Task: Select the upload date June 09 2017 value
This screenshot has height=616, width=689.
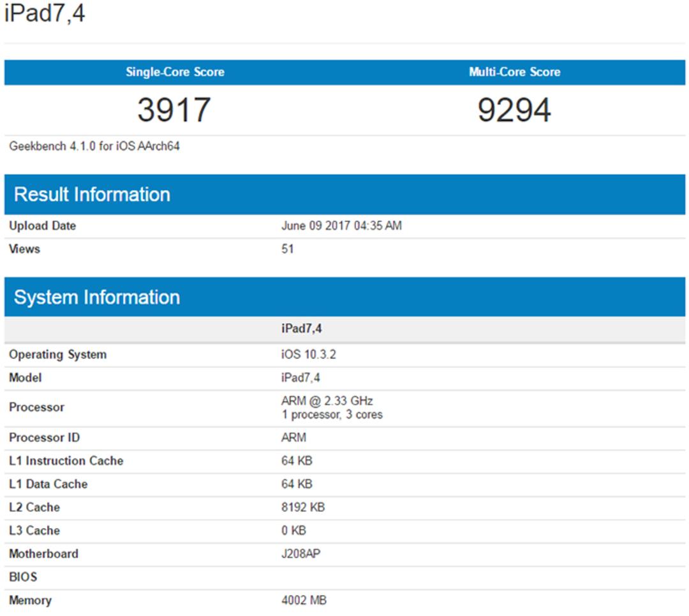Action: pyautogui.click(x=341, y=226)
